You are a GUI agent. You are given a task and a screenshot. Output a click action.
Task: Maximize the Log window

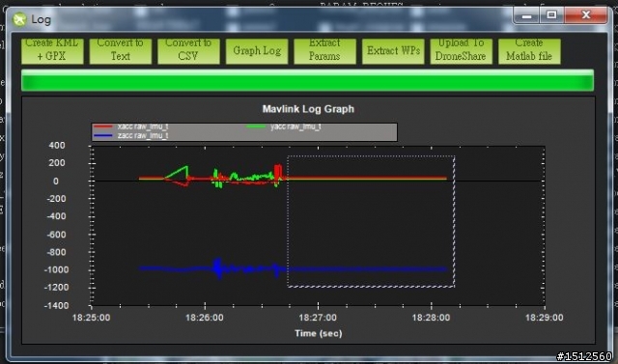pos(551,15)
